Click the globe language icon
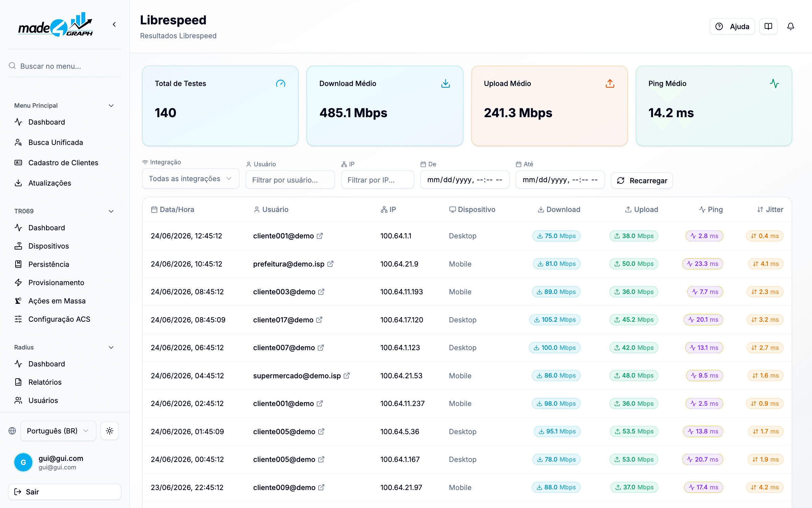The height and width of the screenshot is (508, 812). point(12,431)
